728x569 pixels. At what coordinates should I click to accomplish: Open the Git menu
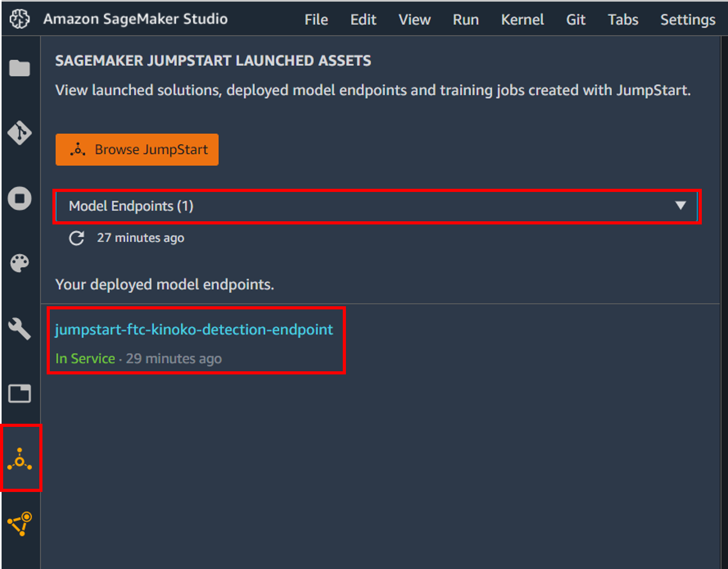point(575,19)
